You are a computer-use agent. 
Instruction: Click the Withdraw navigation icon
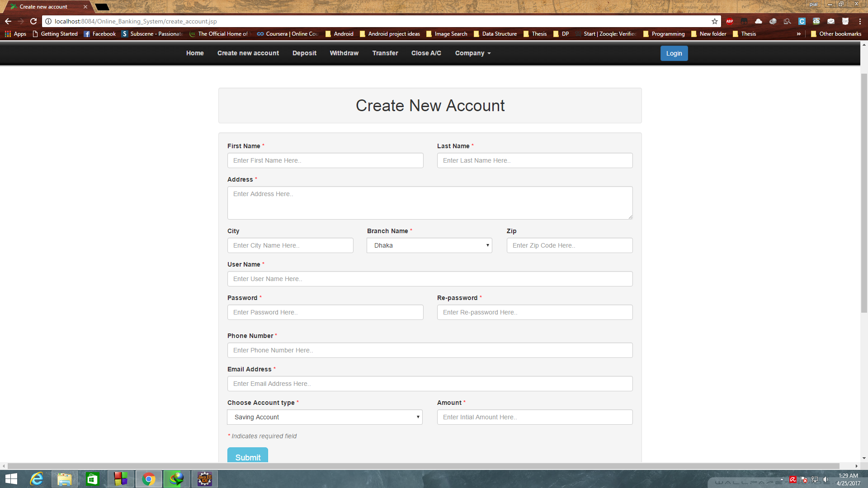pos(344,53)
